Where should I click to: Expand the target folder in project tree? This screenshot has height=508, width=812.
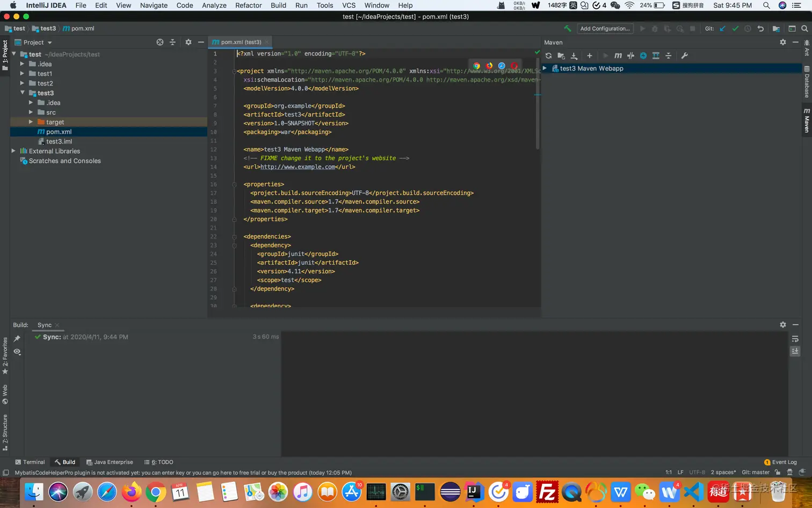point(31,122)
